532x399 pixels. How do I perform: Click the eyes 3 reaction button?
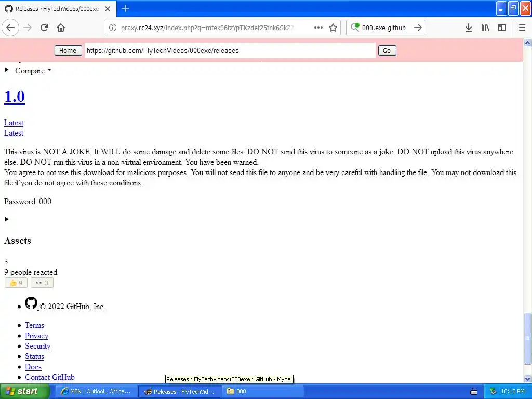(x=42, y=283)
